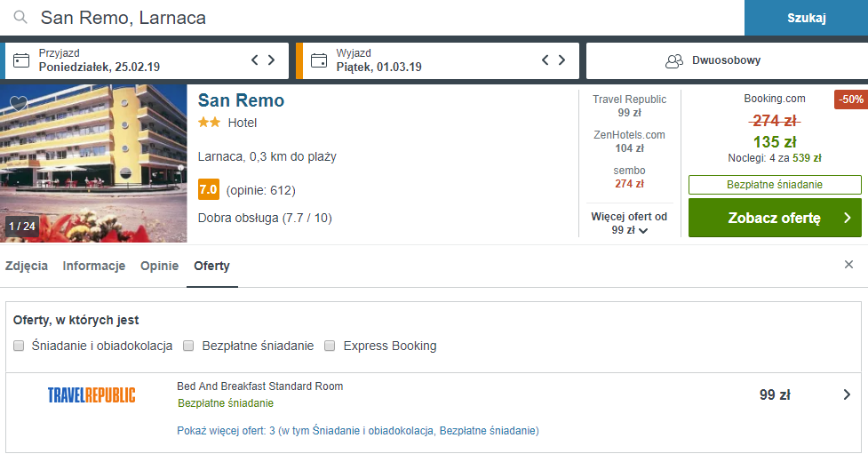Switch to the Zdjęcia tab
The image size is (868, 454).
pos(27,266)
